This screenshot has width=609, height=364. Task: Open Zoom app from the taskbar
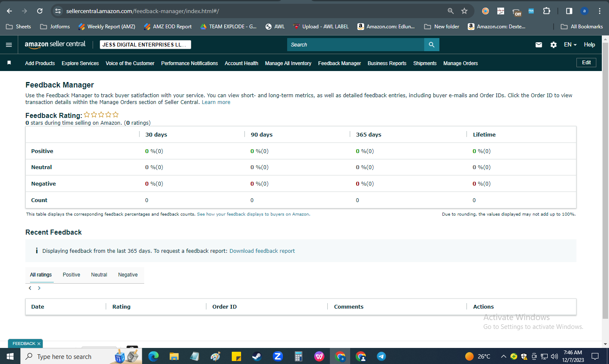point(278,356)
